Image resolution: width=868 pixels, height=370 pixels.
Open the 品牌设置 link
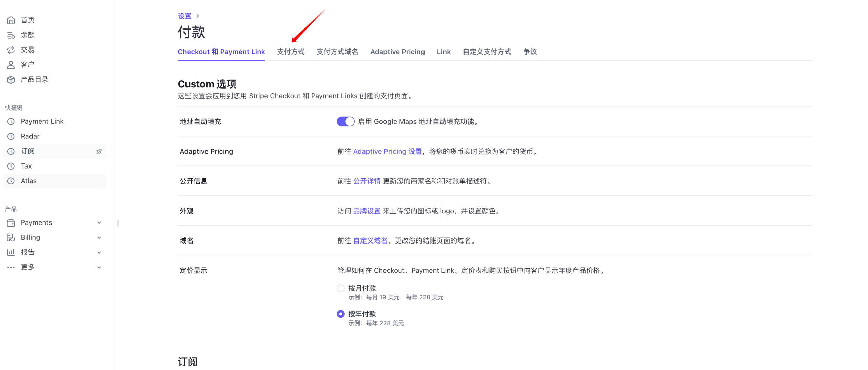point(367,211)
